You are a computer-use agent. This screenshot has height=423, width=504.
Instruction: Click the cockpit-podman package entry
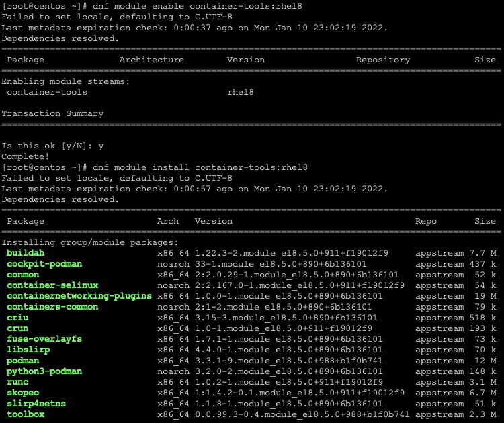[44, 264]
